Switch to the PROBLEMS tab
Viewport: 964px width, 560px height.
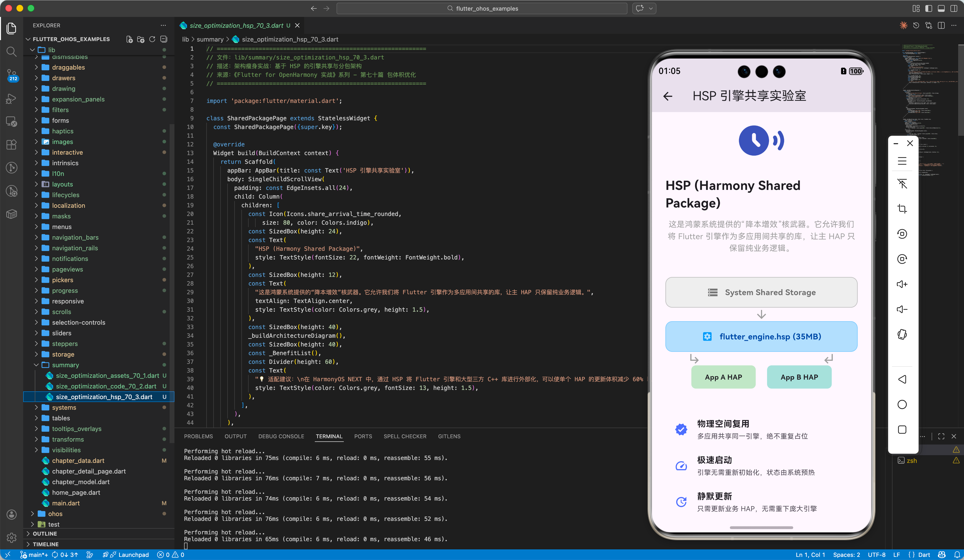coord(198,437)
